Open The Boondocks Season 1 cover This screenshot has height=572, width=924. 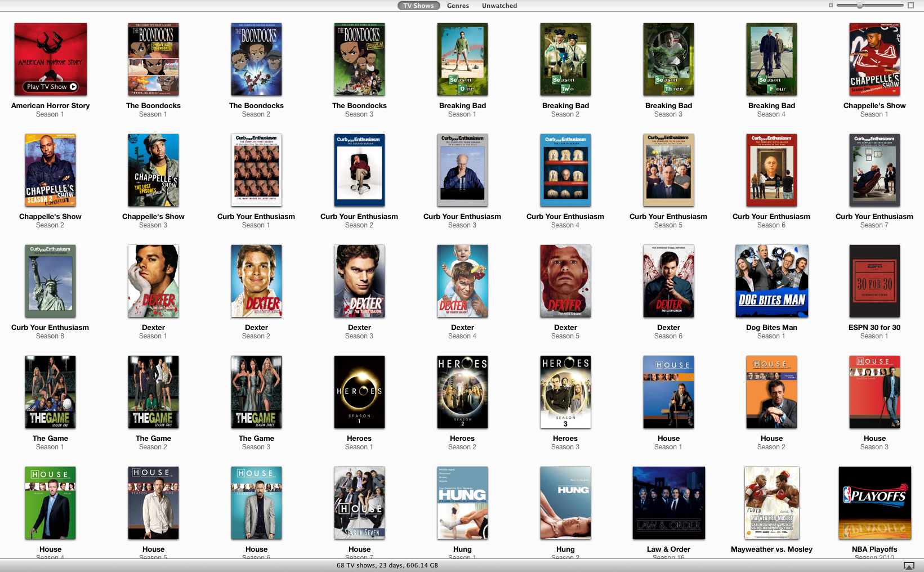click(153, 59)
